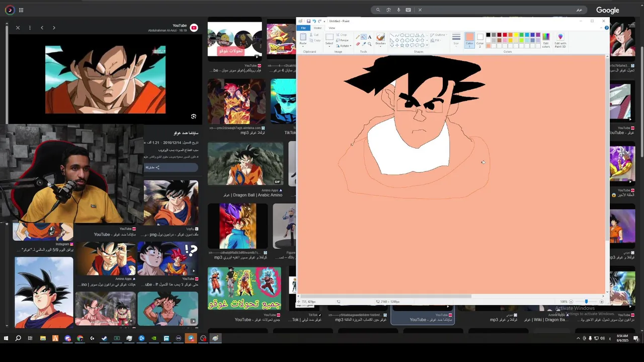Move the Paint zoom slider
Viewport: 644px width, 362px height.
tap(586, 302)
